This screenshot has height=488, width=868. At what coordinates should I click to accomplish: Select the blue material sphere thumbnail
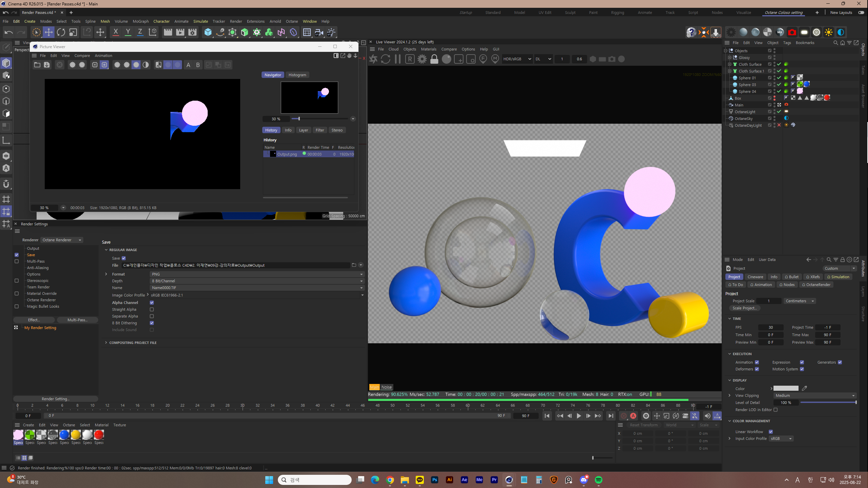(64, 435)
